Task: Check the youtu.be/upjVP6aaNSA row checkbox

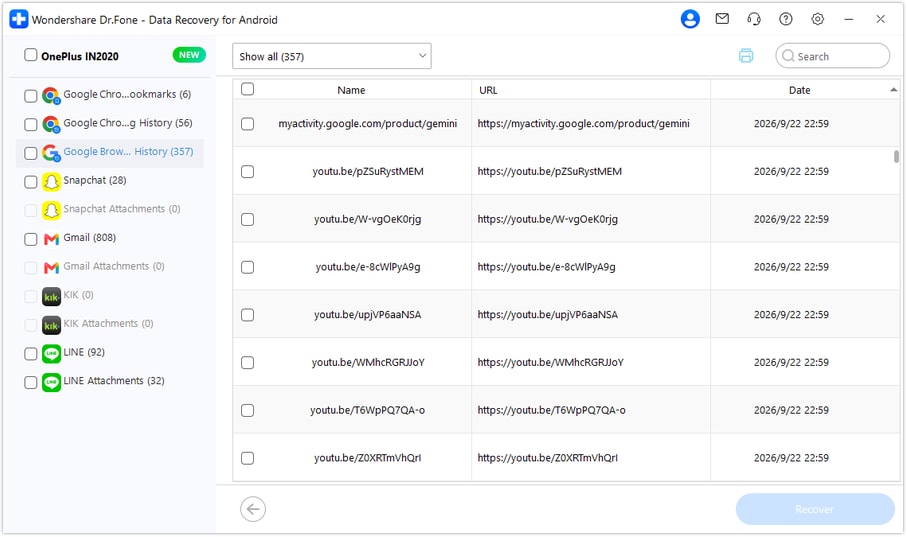Action: pos(248,315)
